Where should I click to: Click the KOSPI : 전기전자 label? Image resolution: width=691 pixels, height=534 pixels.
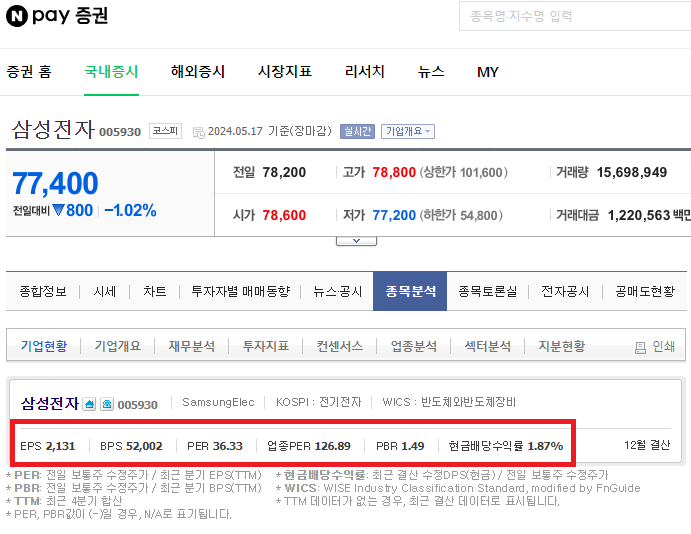tap(319, 402)
